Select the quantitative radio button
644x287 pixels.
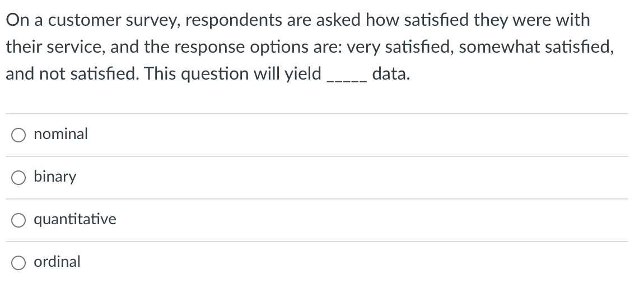[x=18, y=220]
